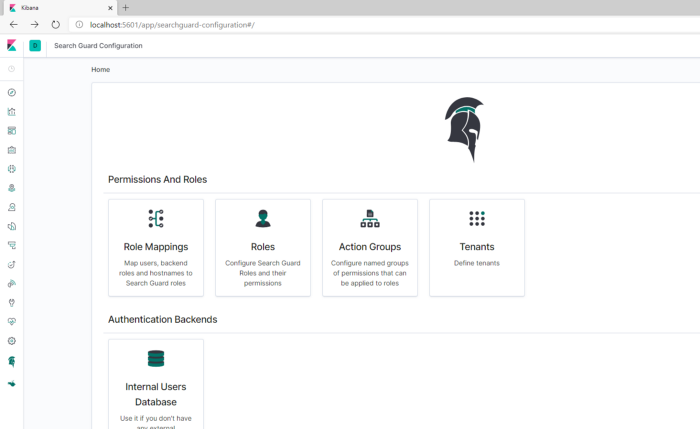Open Dev Tools from the wrench sidebar icon

coord(12,303)
